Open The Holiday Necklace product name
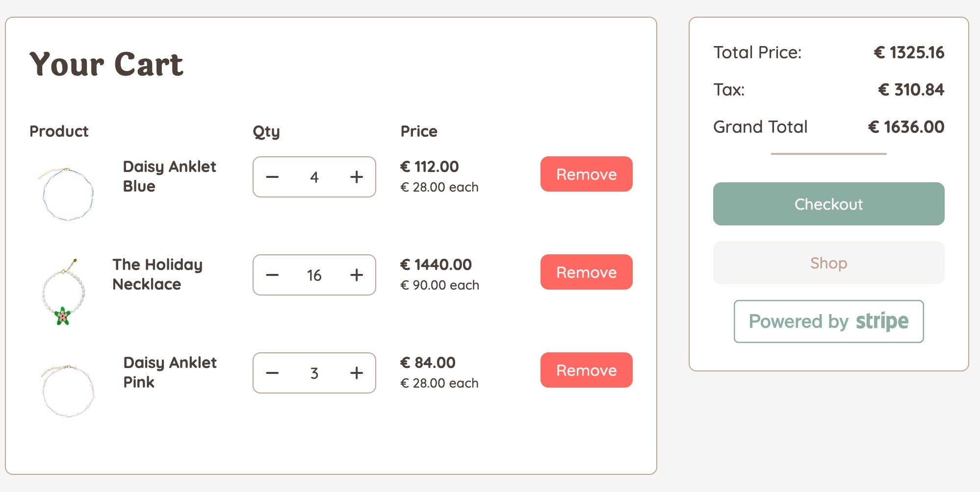 click(x=157, y=274)
